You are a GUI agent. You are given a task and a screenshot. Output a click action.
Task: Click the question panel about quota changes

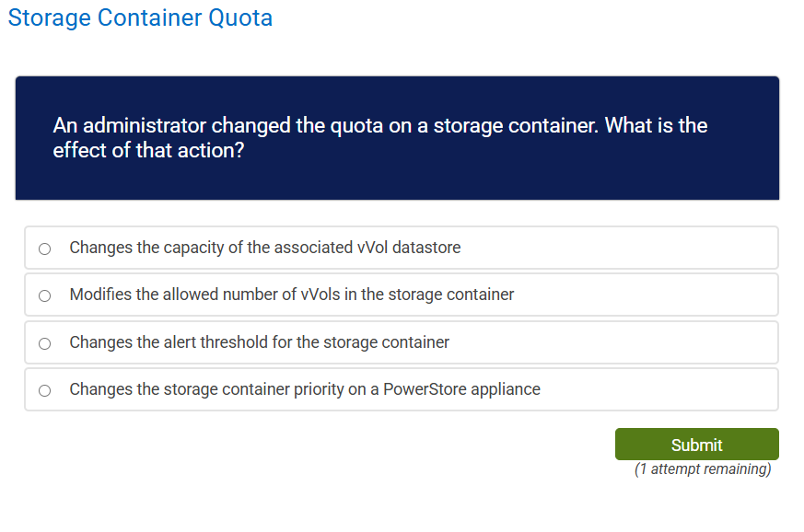coord(396,137)
